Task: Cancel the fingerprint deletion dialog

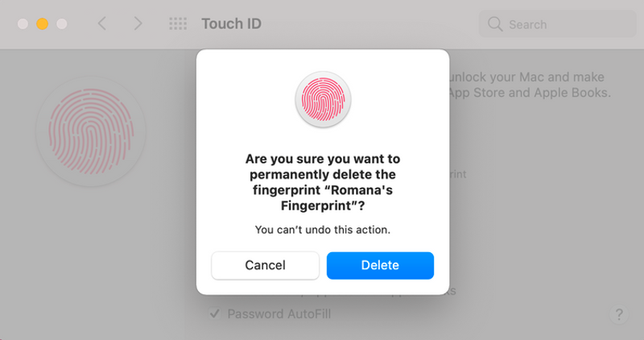Action: (265, 265)
